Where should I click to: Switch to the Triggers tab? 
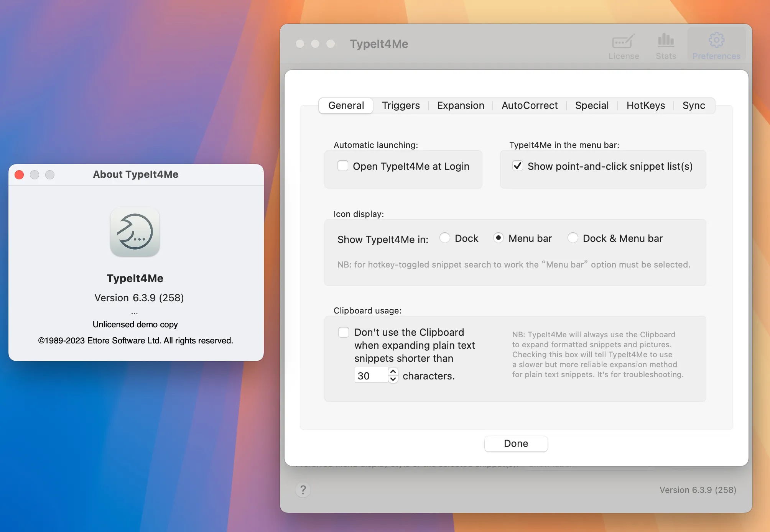point(401,105)
